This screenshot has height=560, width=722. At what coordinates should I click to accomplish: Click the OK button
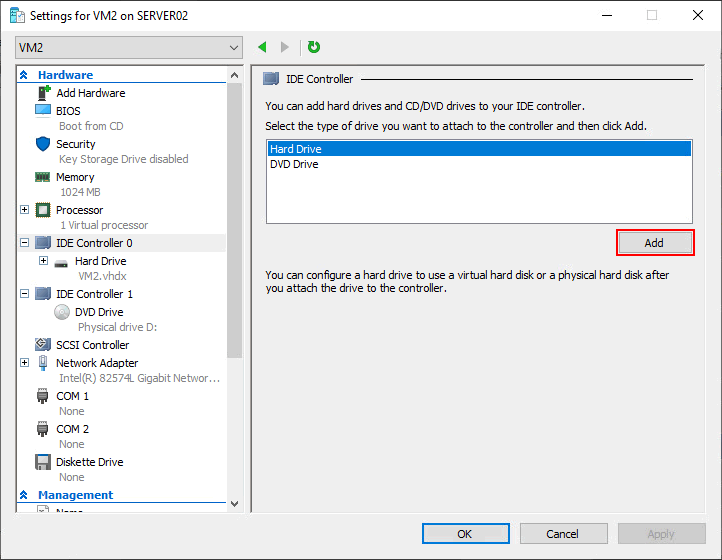click(x=465, y=534)
